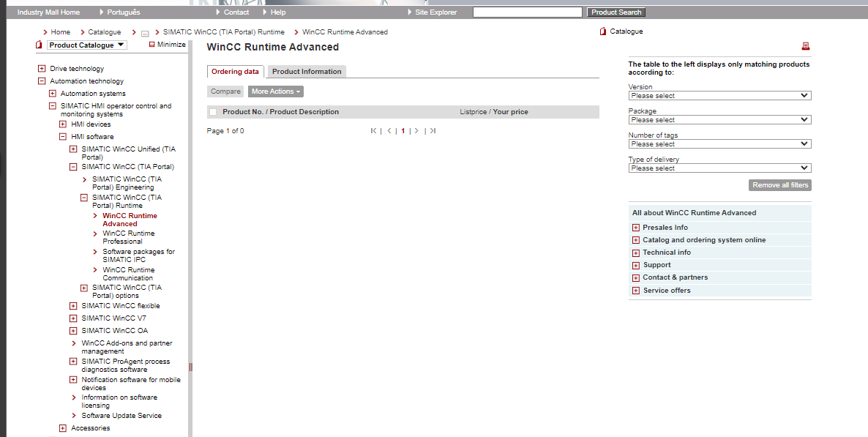
Task: Collapse Automation technology tree node
Action: tap(42, 81)
